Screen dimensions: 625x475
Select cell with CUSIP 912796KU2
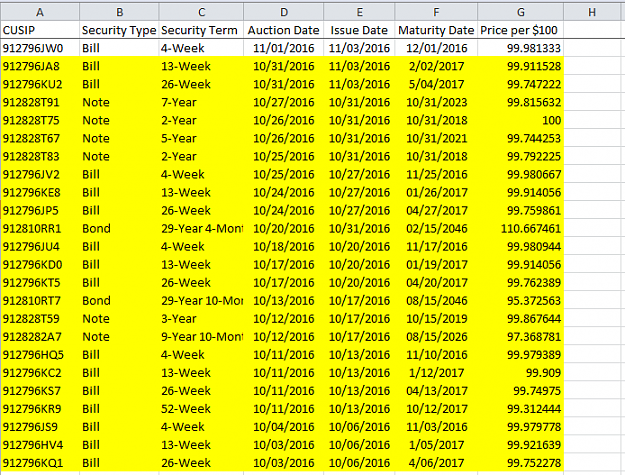click(x=40, y=84)
